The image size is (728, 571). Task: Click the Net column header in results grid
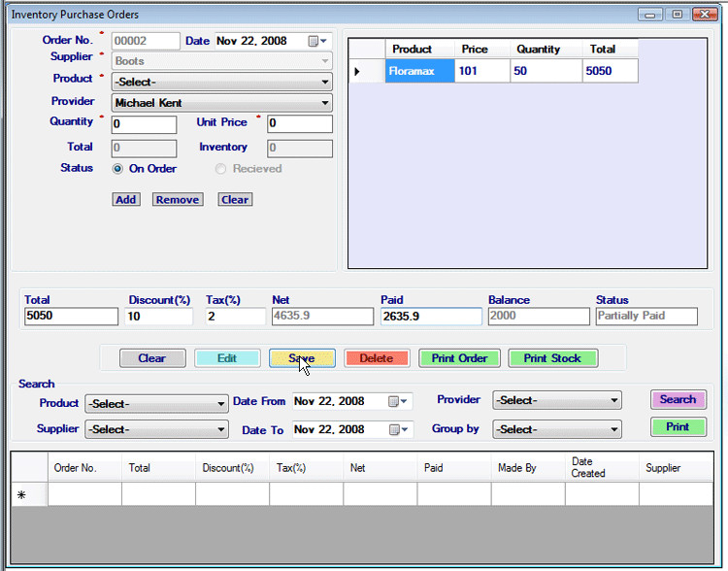381,467
